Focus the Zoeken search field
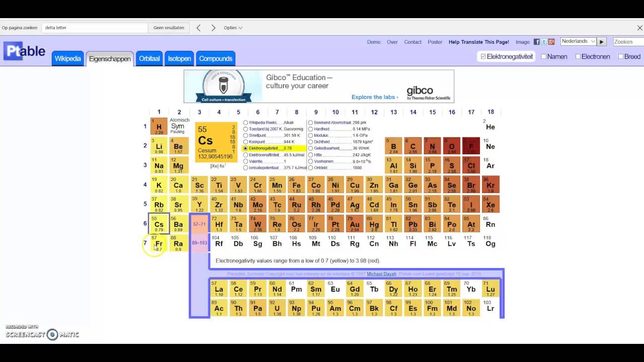This screenshot has height=362, width=644. pyautogui.click(x=628, y=42)
